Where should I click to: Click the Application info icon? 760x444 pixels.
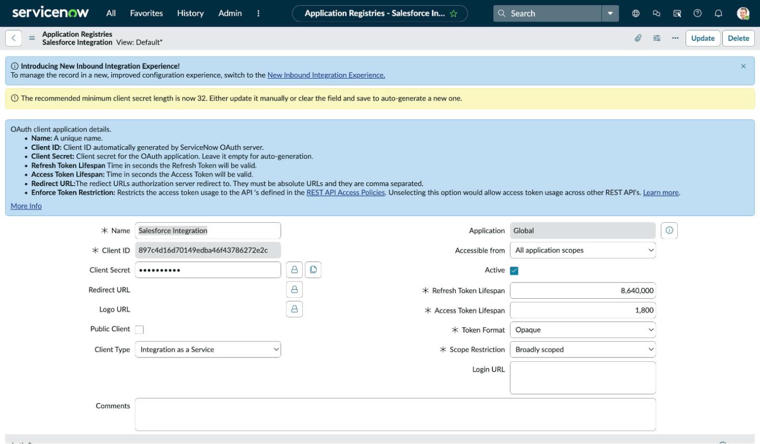click(x=669, y=230)
